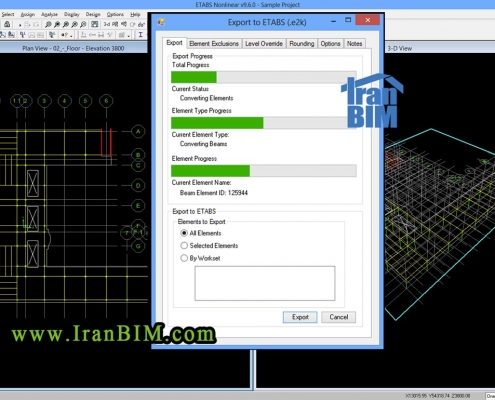Open the Help menu
The height and width of the screenshot is (400, 495).
pyautogui.click(x=135, y=14)
